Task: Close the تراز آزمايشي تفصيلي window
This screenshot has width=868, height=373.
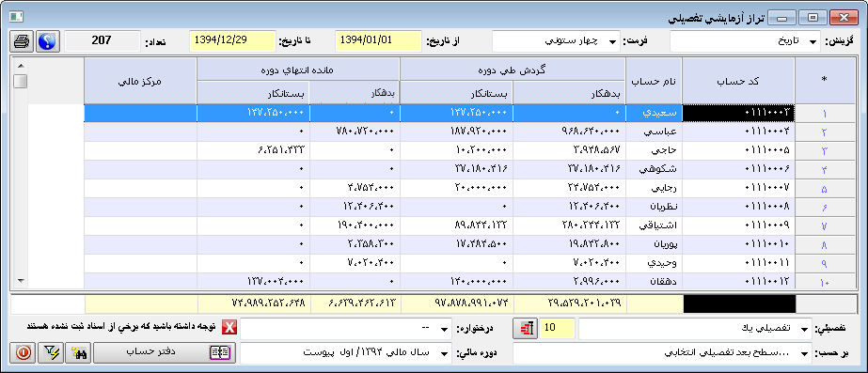Action: [844, 18]
